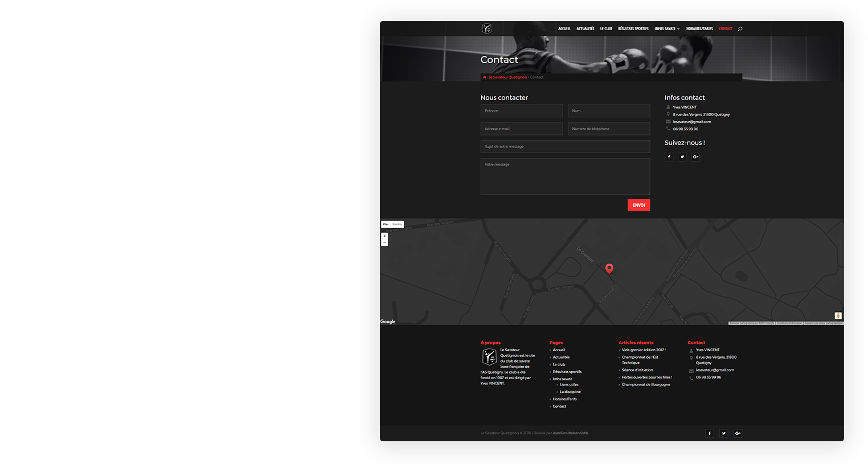Screen dimensions: 868x468
Task: Click the Twitter icon under Suivez-nous
Action: click(682, 157)
